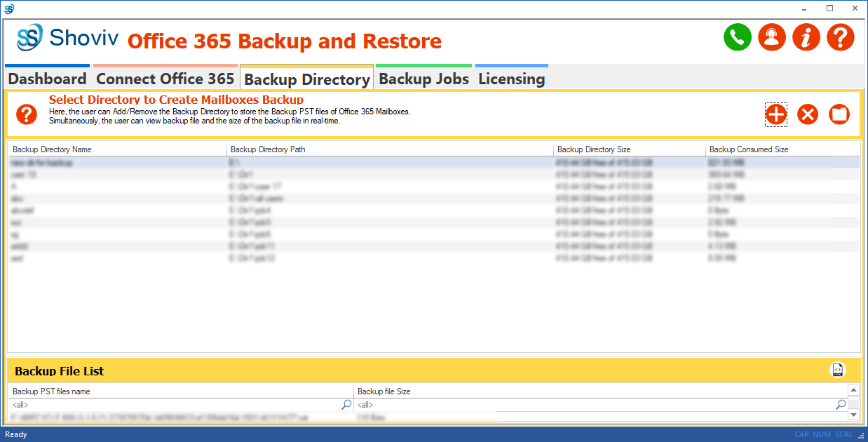Sort by Backup Consumed Size column header
868x442 pixels.
click(782, 149)
